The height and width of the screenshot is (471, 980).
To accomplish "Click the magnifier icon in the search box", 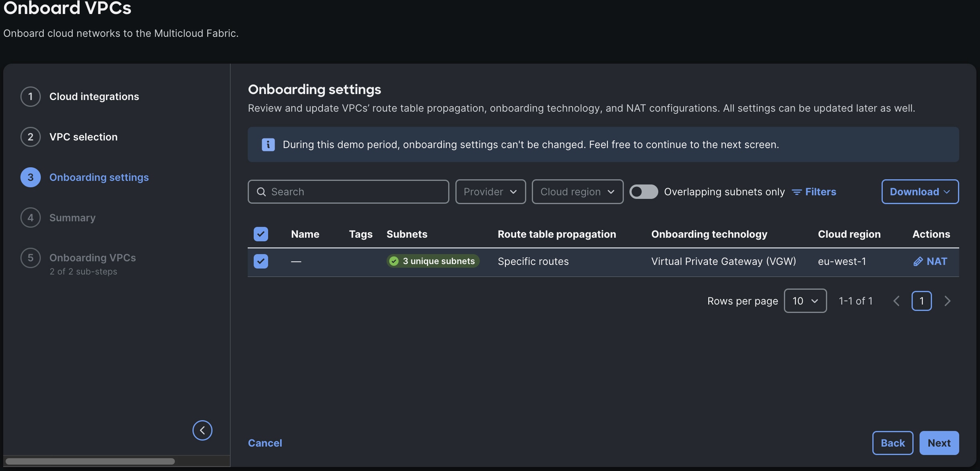I will [261, 192].
